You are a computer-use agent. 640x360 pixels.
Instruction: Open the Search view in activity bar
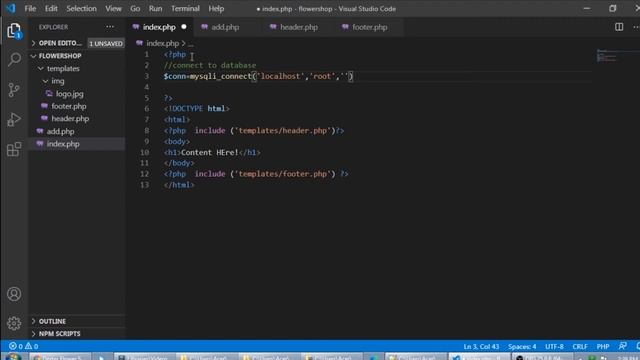coord(14,60)
